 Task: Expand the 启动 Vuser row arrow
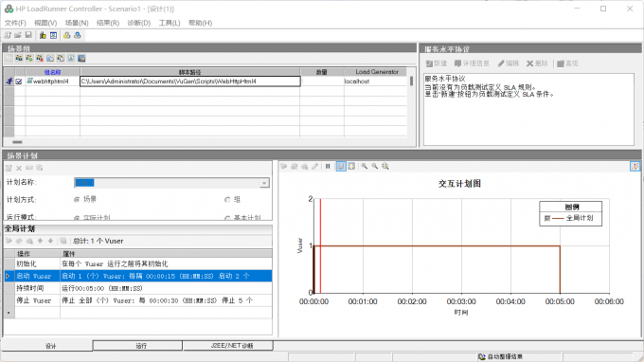tap(8, 276)
